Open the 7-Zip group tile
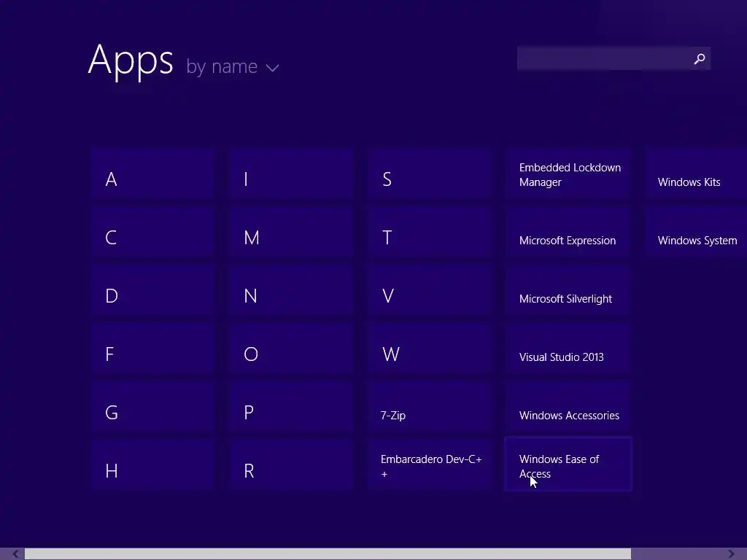This screenshot has height=560, width=747. click(x=430, y=407)
